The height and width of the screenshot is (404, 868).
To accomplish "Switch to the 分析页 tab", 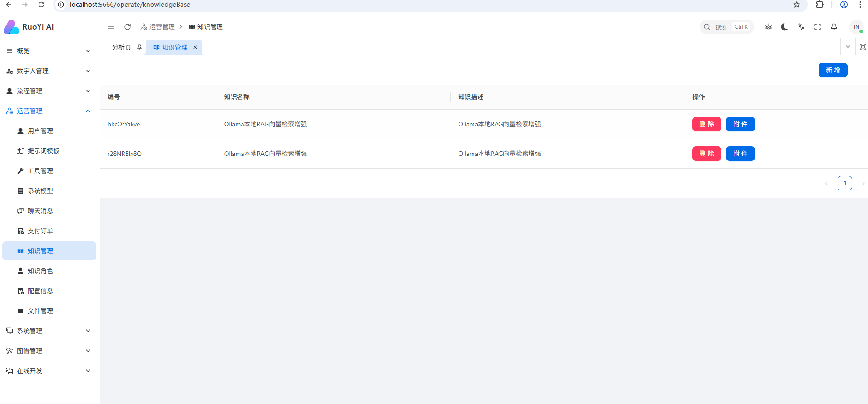I will click(x=122, y=47).
